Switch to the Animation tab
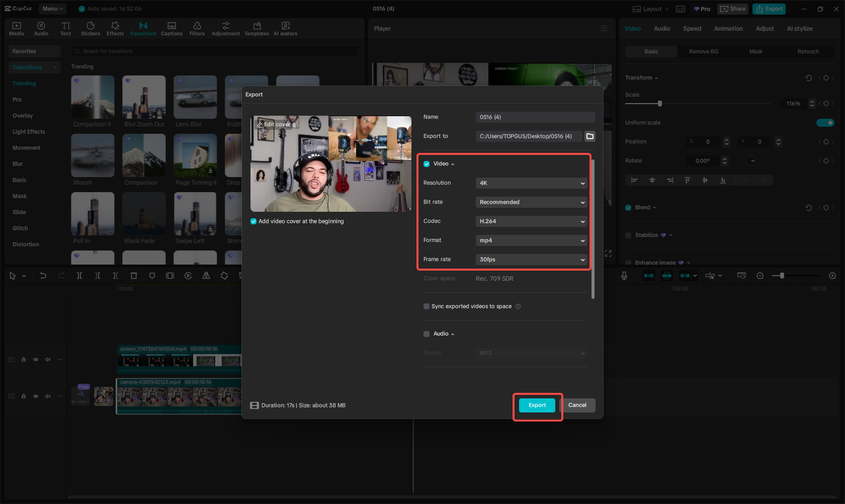The width and height of the screenshot is (845, 504). [x=728, y=29]
